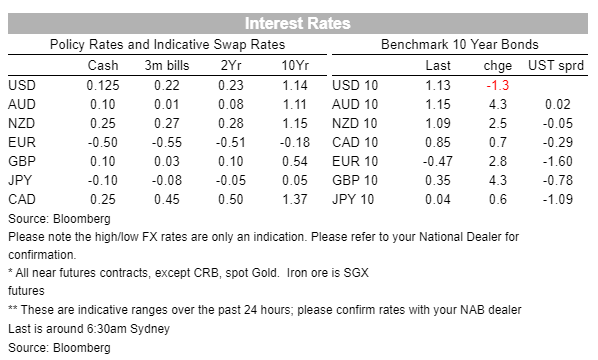Click the first Source: Bloomberg line
This screenshot has height=360, width=598.
coord(59,219)
